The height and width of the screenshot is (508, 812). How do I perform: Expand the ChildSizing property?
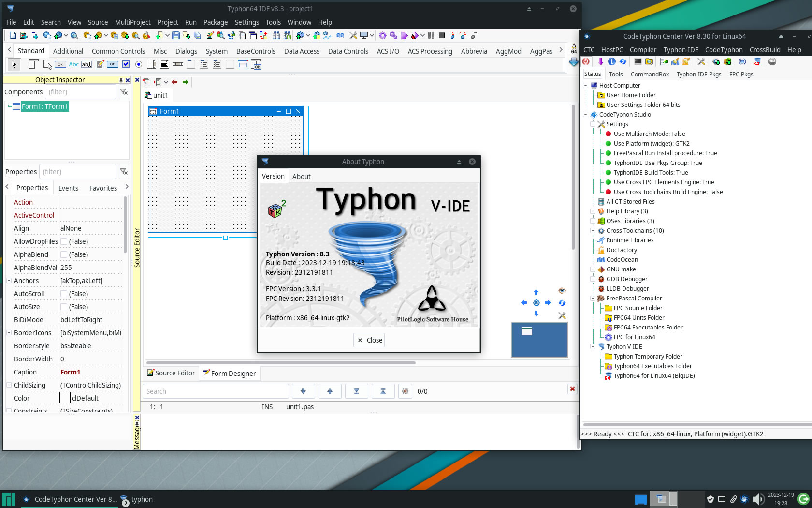click(x=9, y=385)
